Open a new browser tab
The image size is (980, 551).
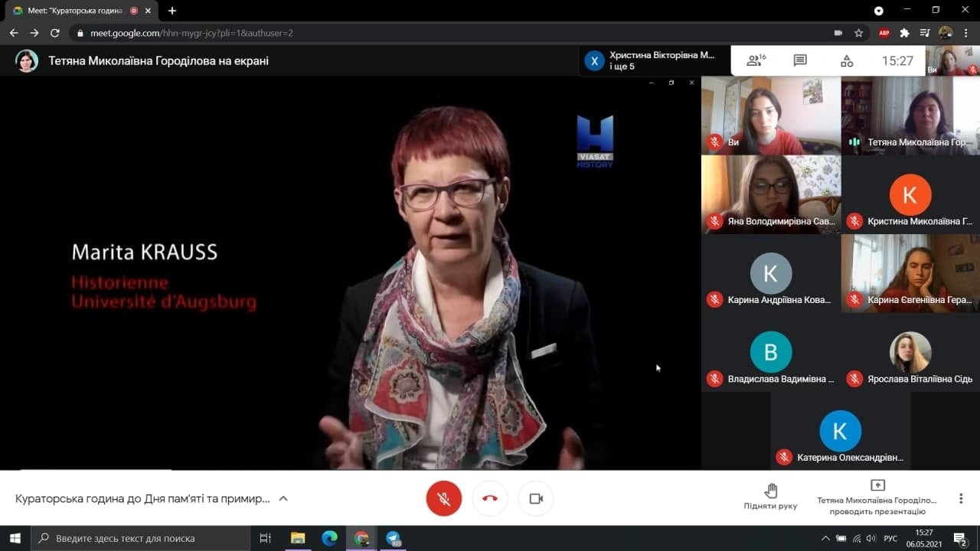click(x=172, y=11)
